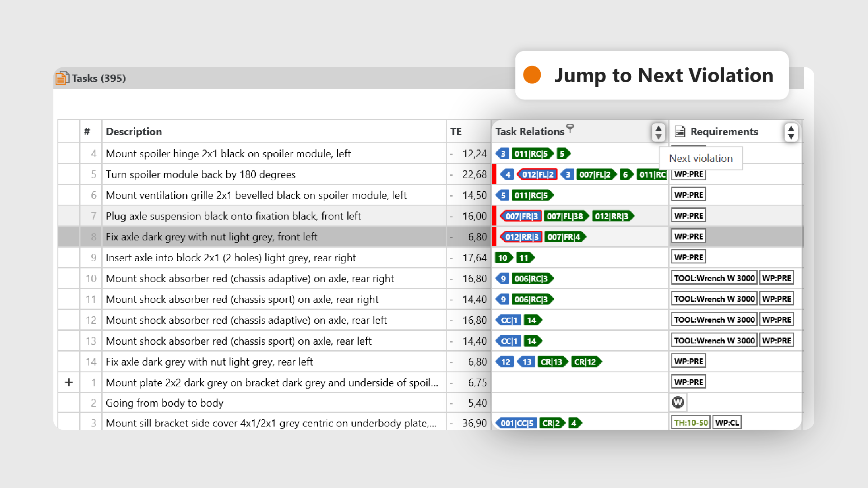The height and width of the screenshot is (488, 868).
Task: Sort by the TE column header
Action: [456, 131]
